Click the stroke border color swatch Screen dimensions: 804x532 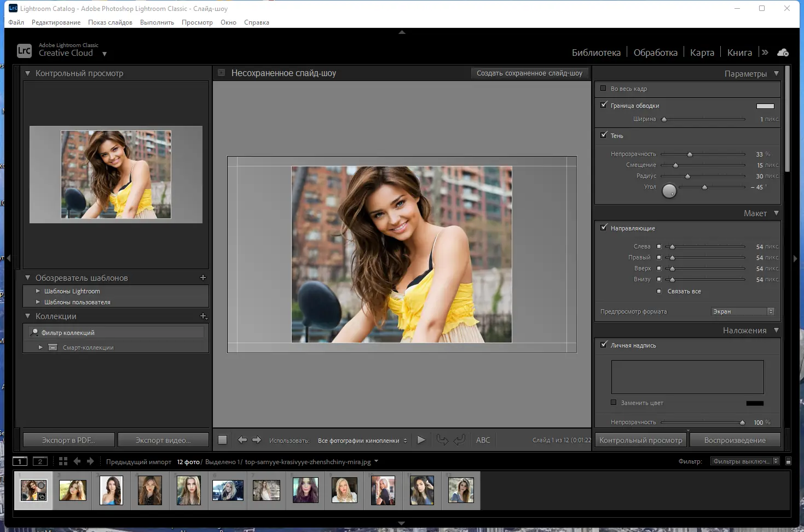pyautogui.click(x=765, y=106)
